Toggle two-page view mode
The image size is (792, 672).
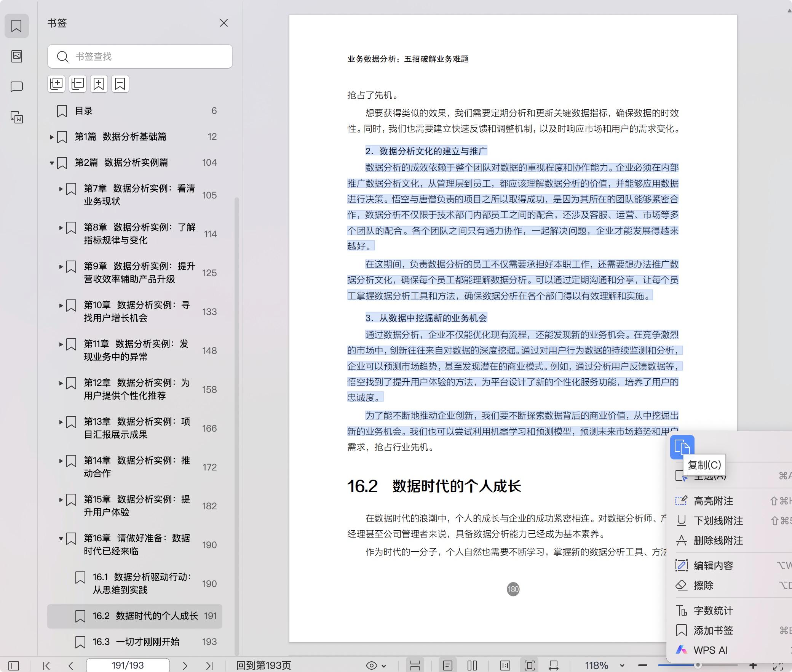[x=472, y=666]
